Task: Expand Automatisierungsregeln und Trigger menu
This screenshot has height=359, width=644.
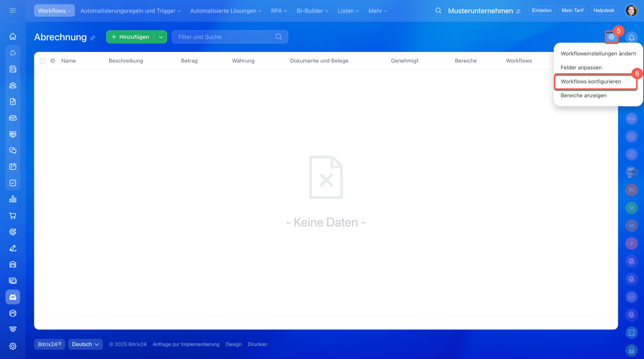Action: tap(130, 11)
